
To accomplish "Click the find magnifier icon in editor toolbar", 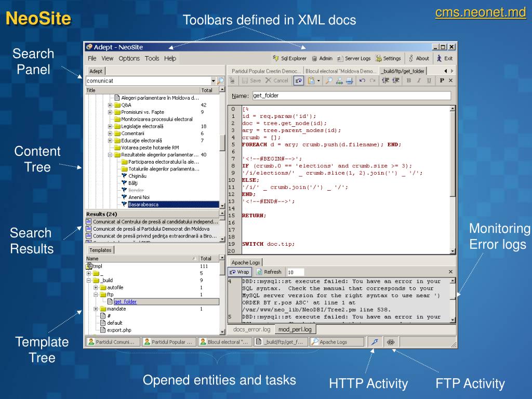I will click(x=329, y=81).
